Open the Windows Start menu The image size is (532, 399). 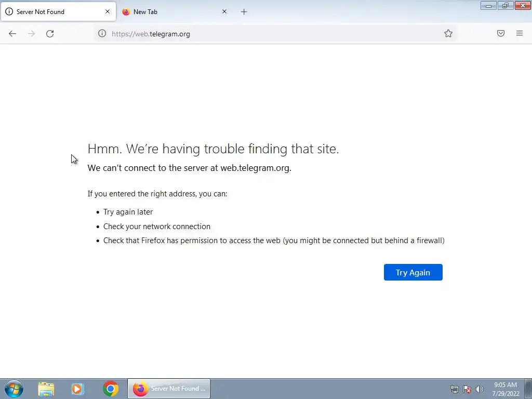coord(14,389)
